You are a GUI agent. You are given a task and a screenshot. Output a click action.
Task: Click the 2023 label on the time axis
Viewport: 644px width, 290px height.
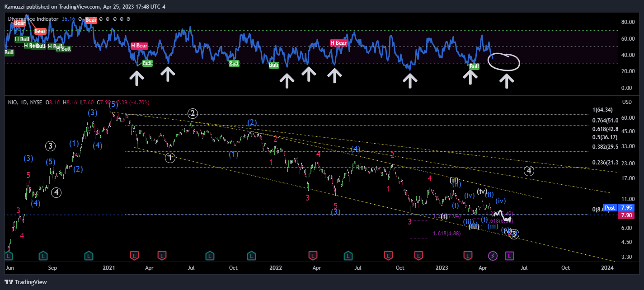441,267
